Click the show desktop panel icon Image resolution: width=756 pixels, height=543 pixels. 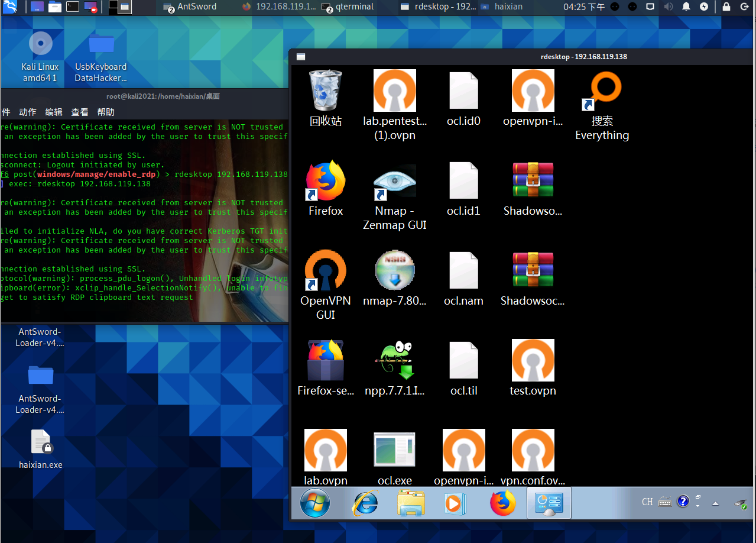[37, 7]
